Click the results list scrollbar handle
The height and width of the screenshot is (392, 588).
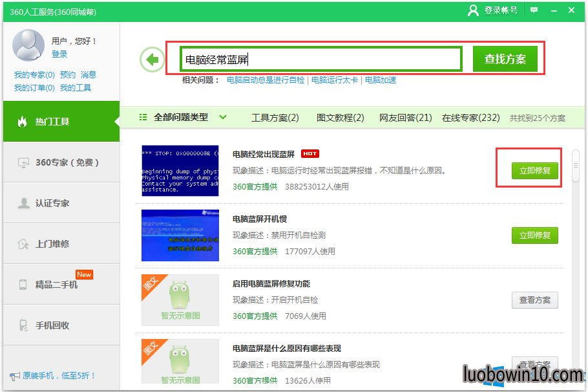point(576,166)
